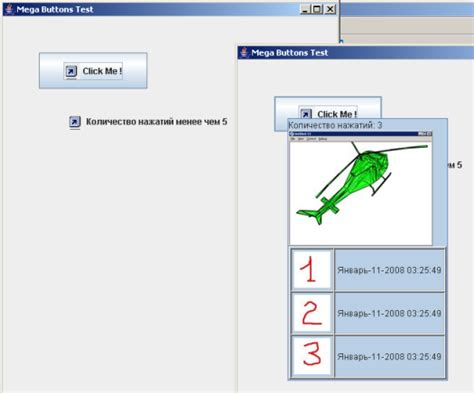Screen dimensions: 474x393
Task: Select first row date Январь-11-2008 03:25:49
Action: tap(389, 270)
